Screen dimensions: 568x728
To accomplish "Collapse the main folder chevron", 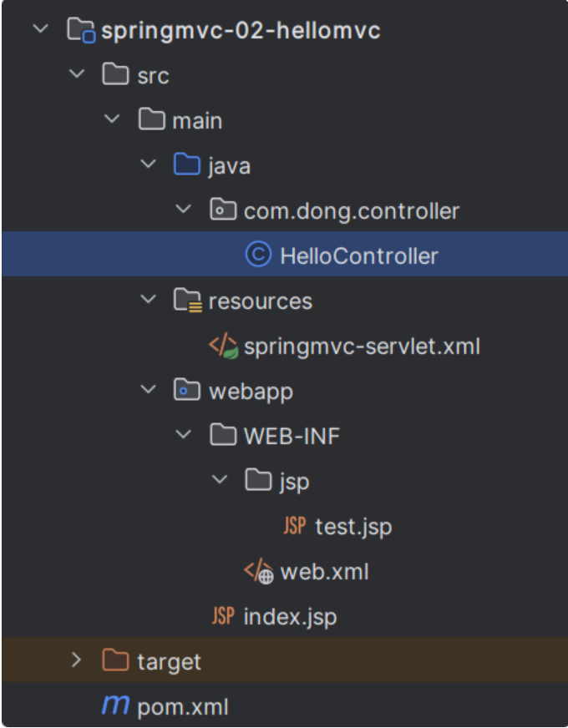I will tap(113, 120).
